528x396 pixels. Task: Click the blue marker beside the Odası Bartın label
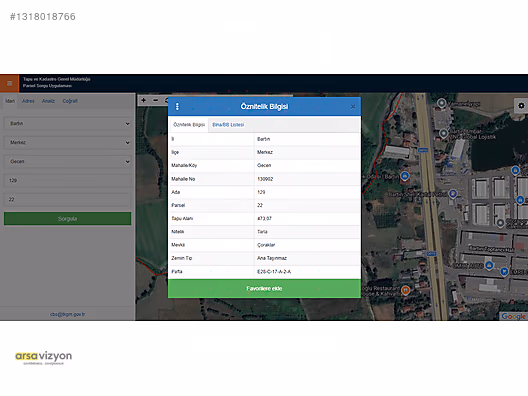[405, 176]
